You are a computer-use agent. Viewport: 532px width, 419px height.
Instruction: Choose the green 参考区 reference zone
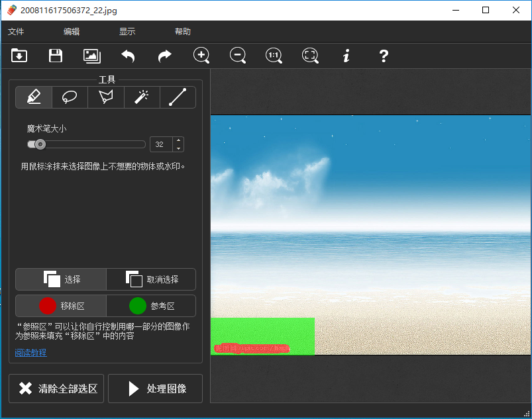pyautogui.click(x=151, y=306)
